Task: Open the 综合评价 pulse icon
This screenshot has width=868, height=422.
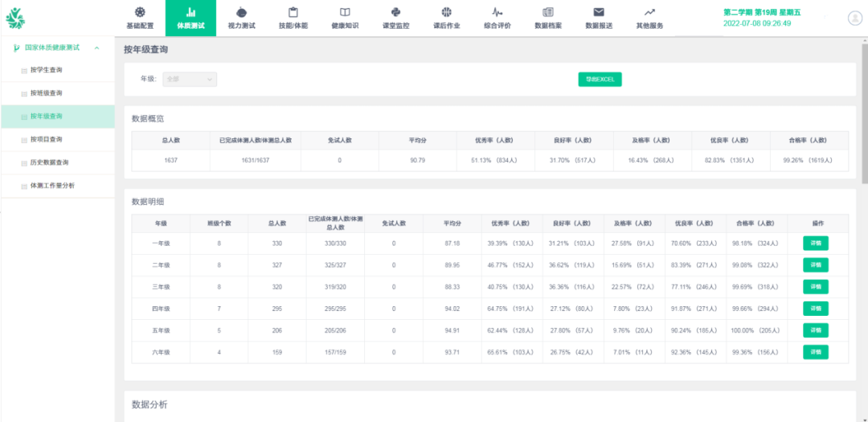Action: click(x=497, y=12)
